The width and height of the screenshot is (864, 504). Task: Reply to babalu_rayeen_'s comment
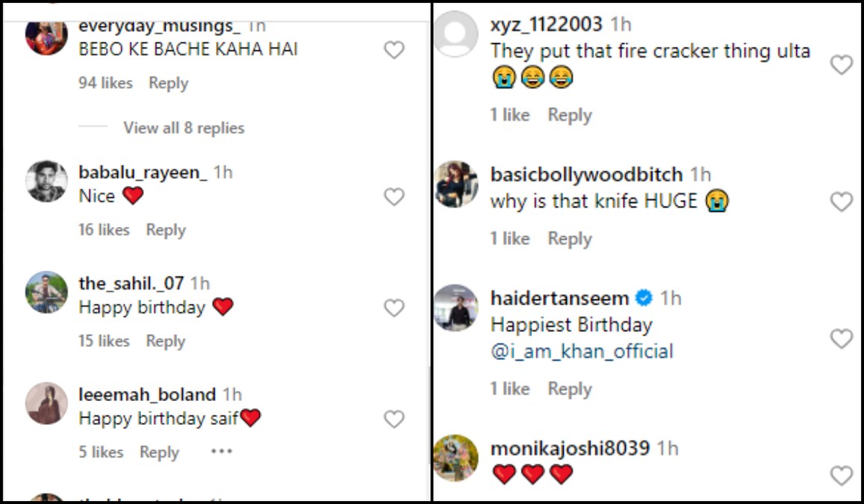point(165,230)
